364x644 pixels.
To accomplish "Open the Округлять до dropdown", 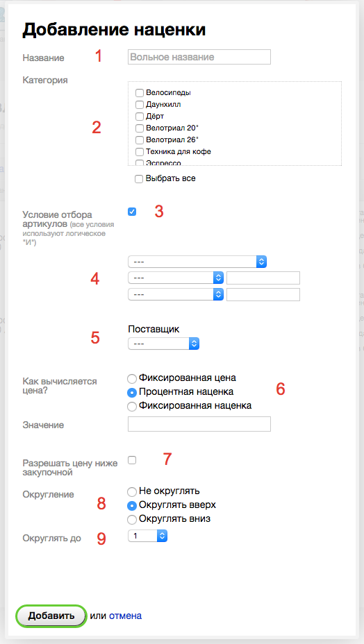I will pyautogui.click(x=148, y=536).
